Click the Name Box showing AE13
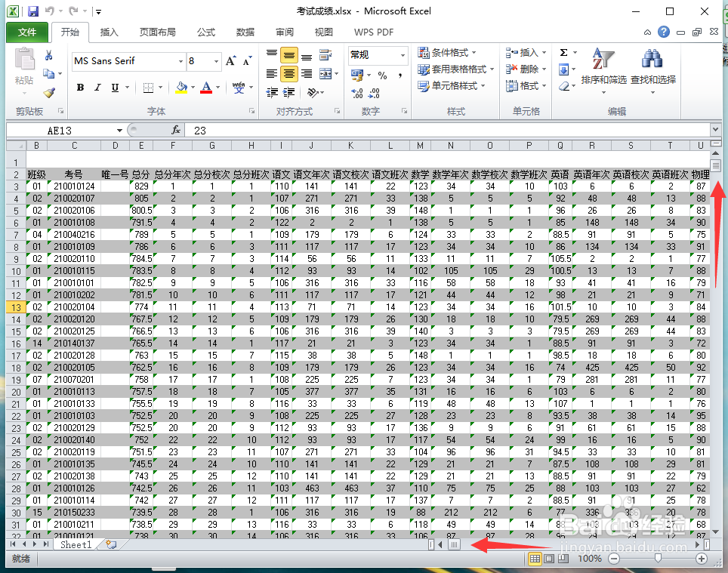728x573 pixels. click(x=60, y=131)
